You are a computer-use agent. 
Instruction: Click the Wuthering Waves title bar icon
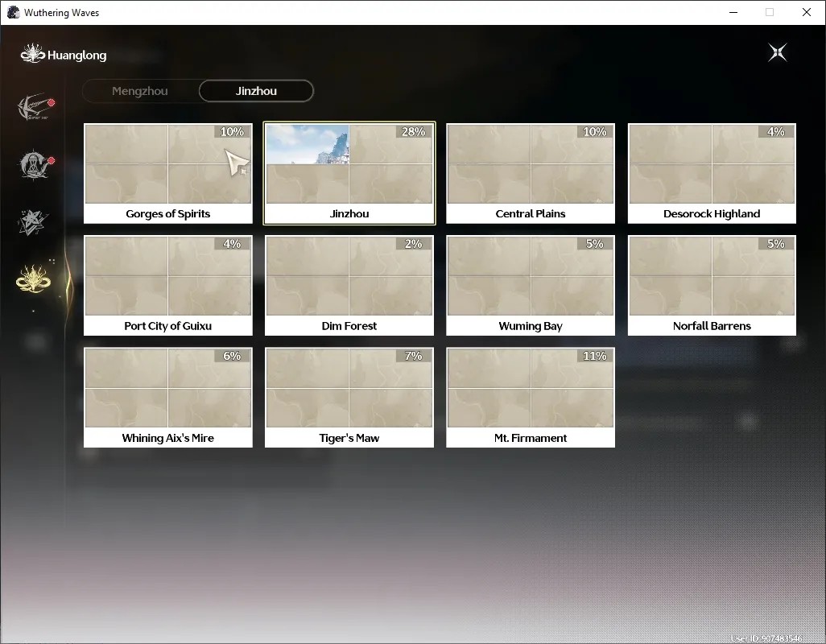13,12
